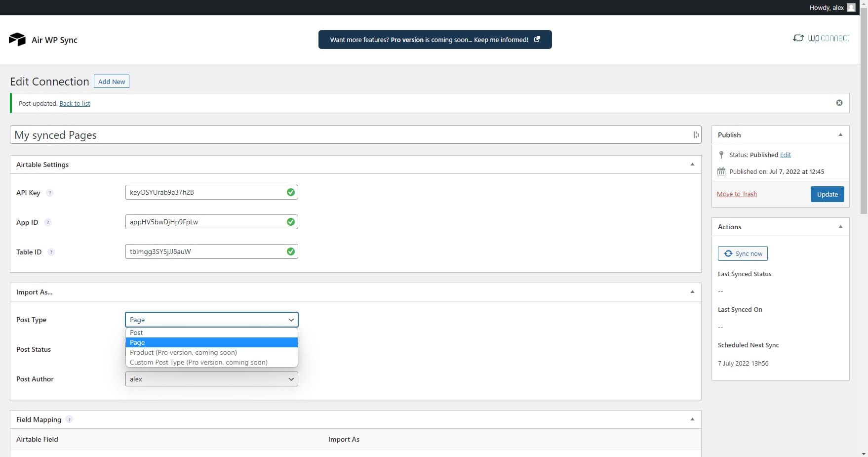Click the green check next to Table ID
Screen dimensions: 868x457
click(x=291, y=251)
